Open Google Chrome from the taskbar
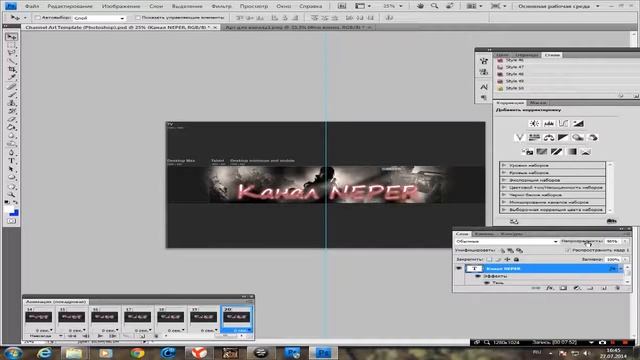The image size is (640, 360). click(138, 353)
